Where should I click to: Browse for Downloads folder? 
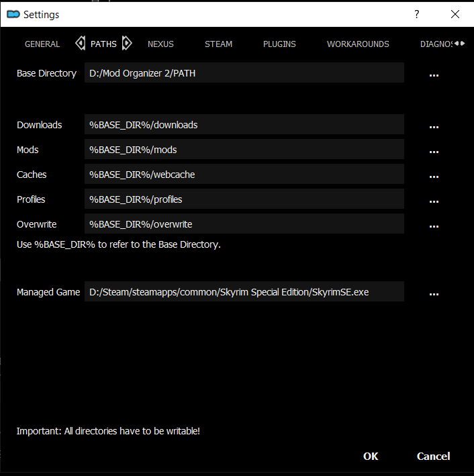pyautogui.click(x=434, y=126)
